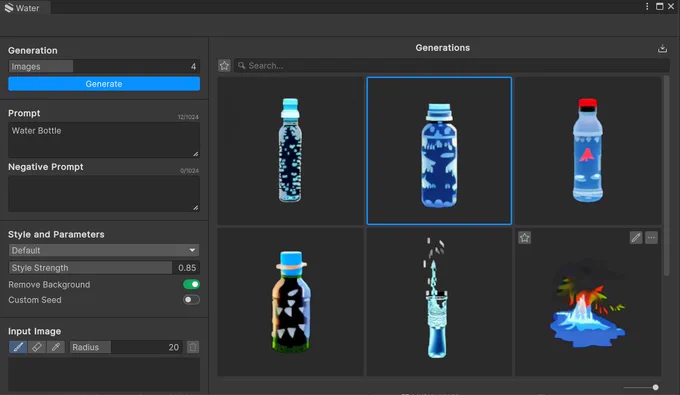The height and width of the screenshot is (395, 680).
Task: Select the eraser tool in Input Image
Action: [37, 347]
